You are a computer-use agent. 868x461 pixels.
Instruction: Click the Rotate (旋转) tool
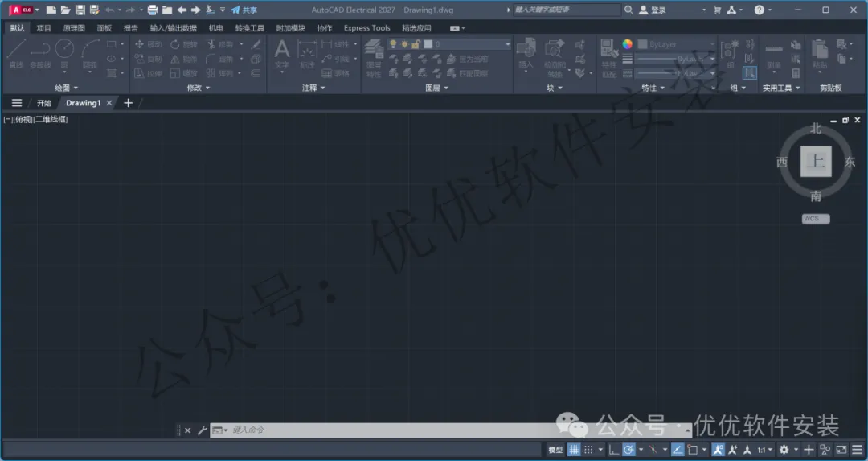pos(184,44)
